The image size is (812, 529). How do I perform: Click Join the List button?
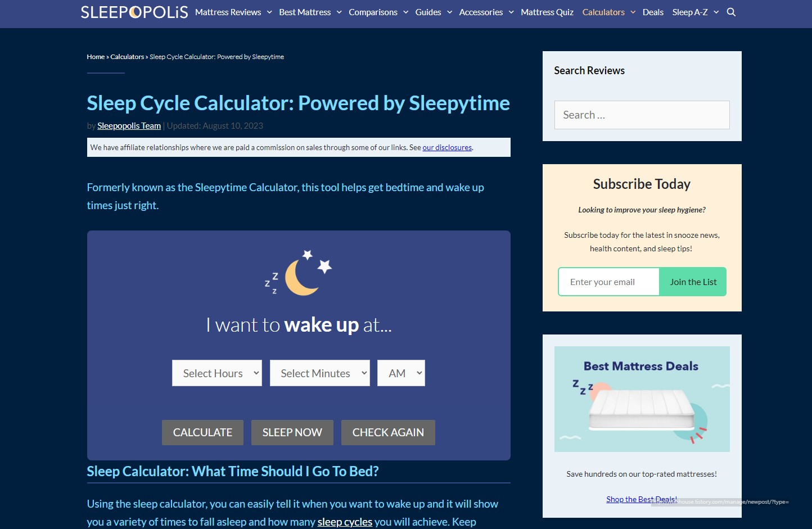[693, 282]
